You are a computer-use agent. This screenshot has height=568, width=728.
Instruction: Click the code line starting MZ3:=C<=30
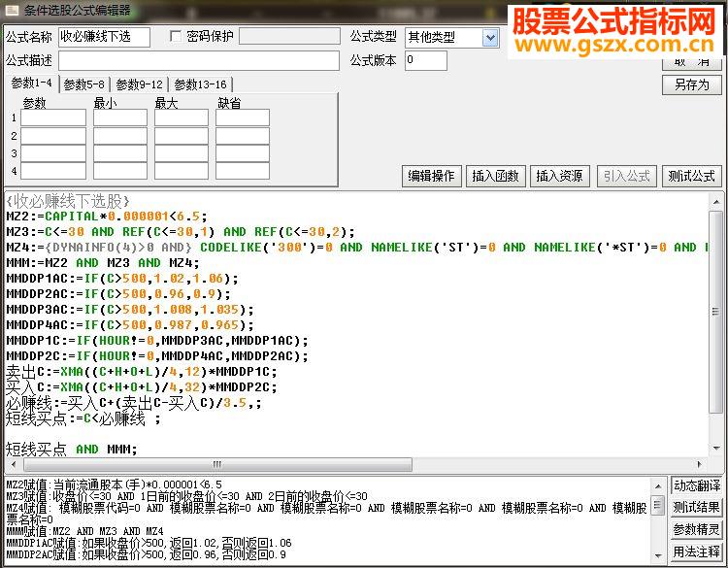(181, 232)
